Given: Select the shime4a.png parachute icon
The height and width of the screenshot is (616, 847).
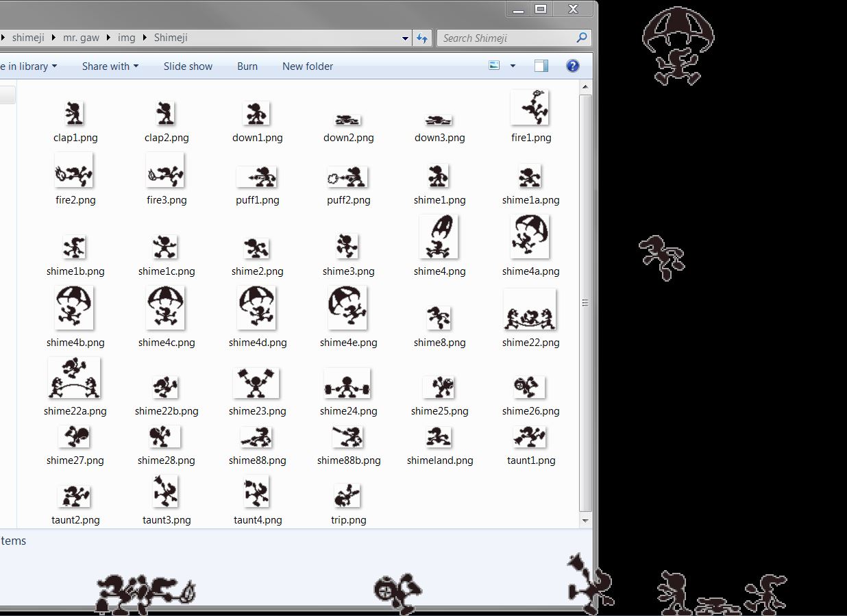Looking at the screenshot, I should point(530,237).
